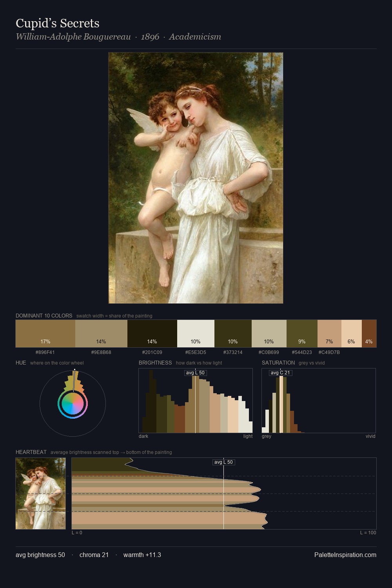Click the 'avg L 50' label in Heartbeat chart
Image resolution: width=392 pixels, height=588 pixels.
(x=223, y=462)
